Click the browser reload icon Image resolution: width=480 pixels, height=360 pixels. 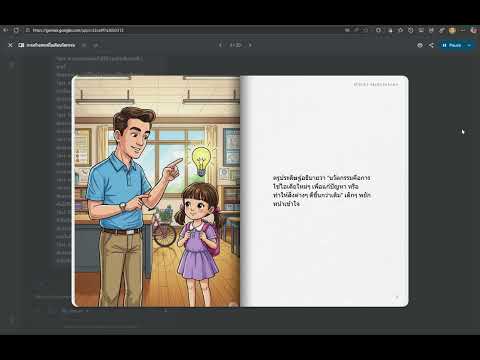pos(16,30)
